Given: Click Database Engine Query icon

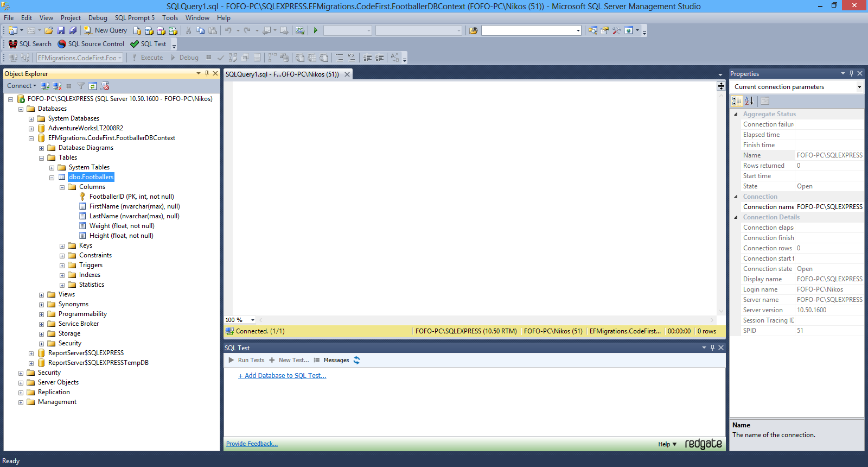Looking at the screenshot, I should coord(137,30).
